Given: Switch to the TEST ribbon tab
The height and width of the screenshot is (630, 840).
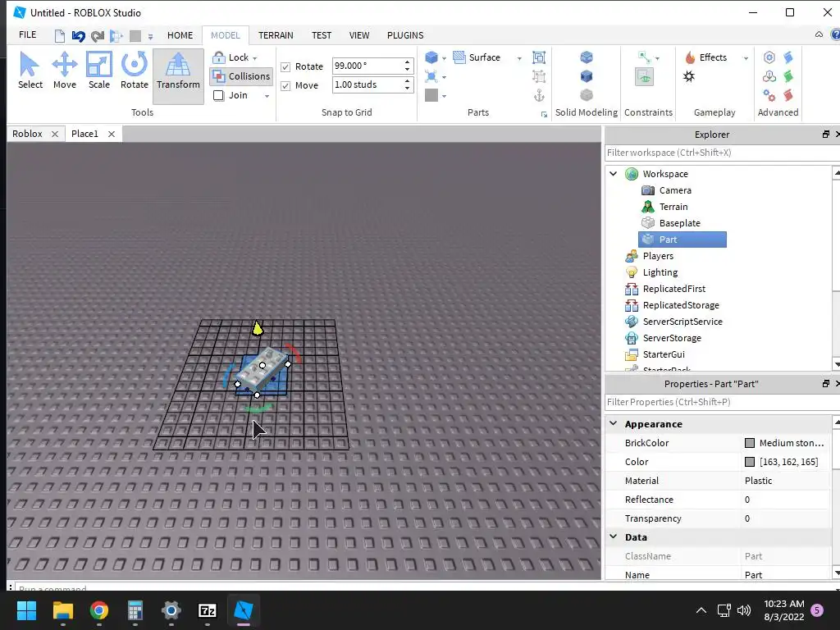Looking at the screenshot, I should [x=322, y=35].
